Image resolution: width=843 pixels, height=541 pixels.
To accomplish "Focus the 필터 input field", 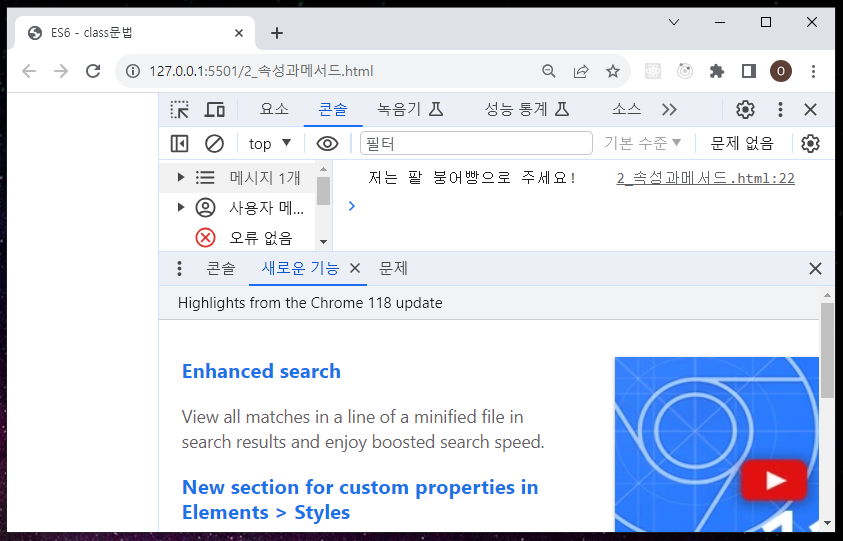I will point(476,143).
